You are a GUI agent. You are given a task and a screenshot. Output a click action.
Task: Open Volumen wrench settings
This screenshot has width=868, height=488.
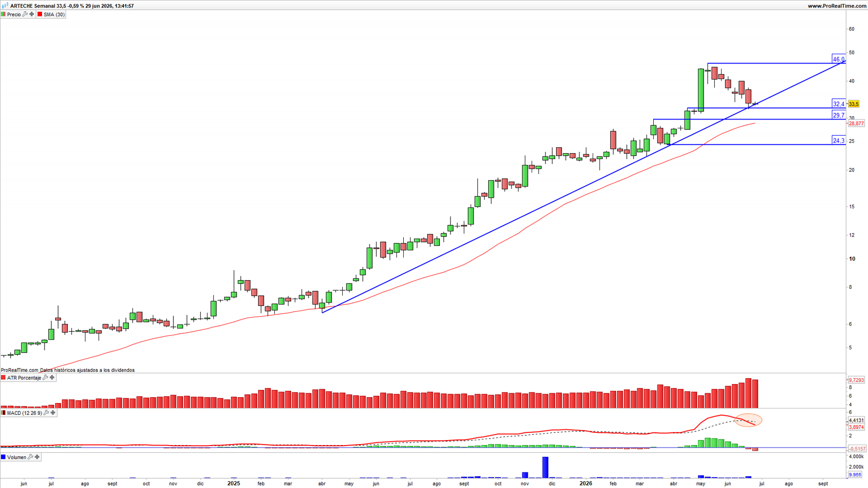point(30,457)
